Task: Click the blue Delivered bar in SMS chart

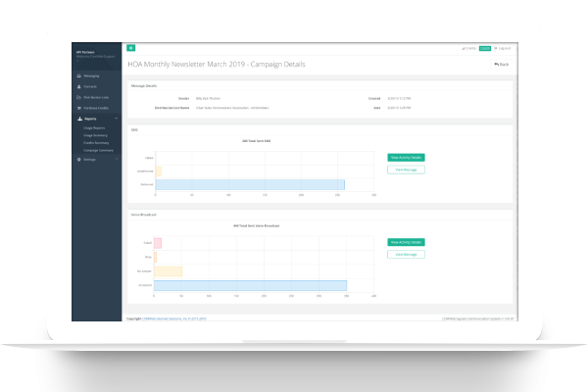Action: point(250,184)
